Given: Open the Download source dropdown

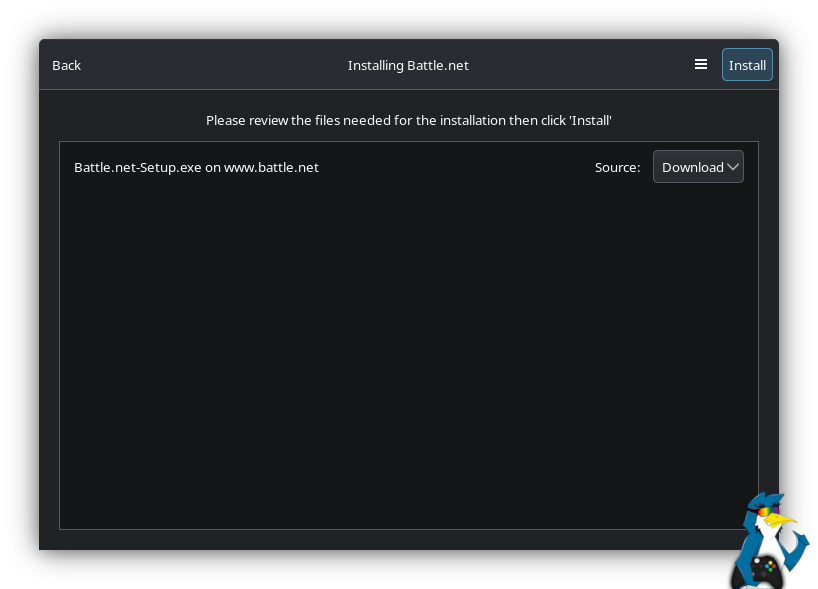Looking at the screenshot, I should click(x=698, y=167).
